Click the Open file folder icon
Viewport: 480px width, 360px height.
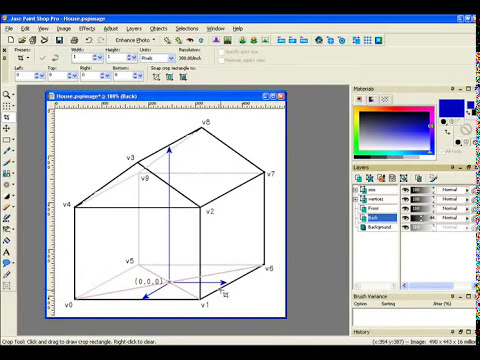[x=22, y=40]
